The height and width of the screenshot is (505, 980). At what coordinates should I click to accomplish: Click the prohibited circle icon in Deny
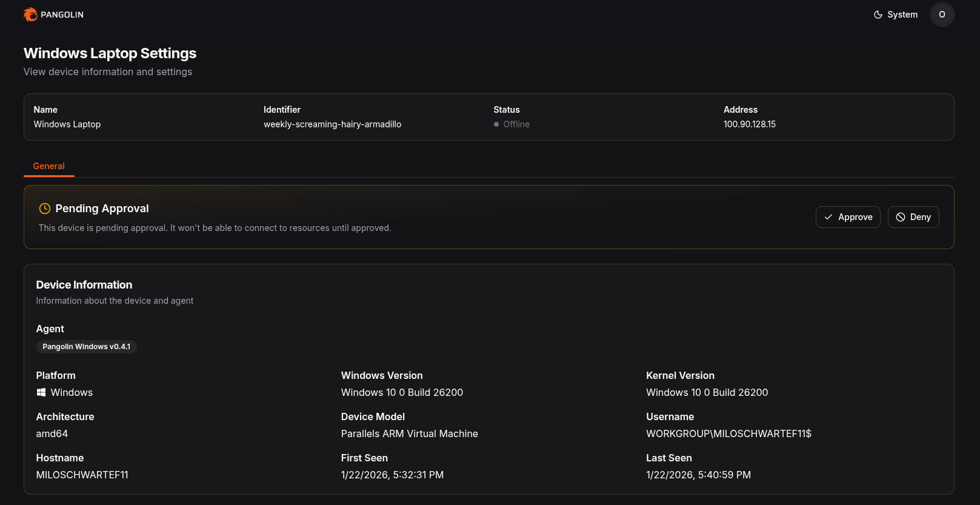901,217
